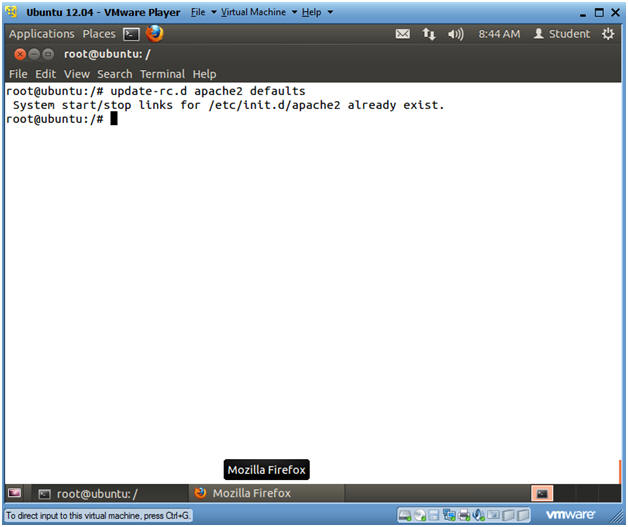Minimize the VMware Player window
This screenshot has height=527, width=628.
(583, 13)
